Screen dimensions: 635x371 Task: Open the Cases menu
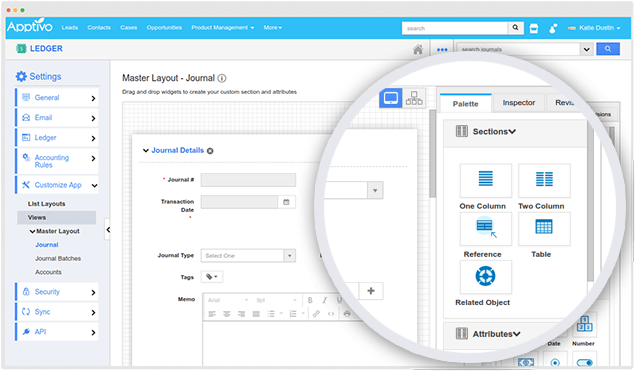click(x=128, y=28)
